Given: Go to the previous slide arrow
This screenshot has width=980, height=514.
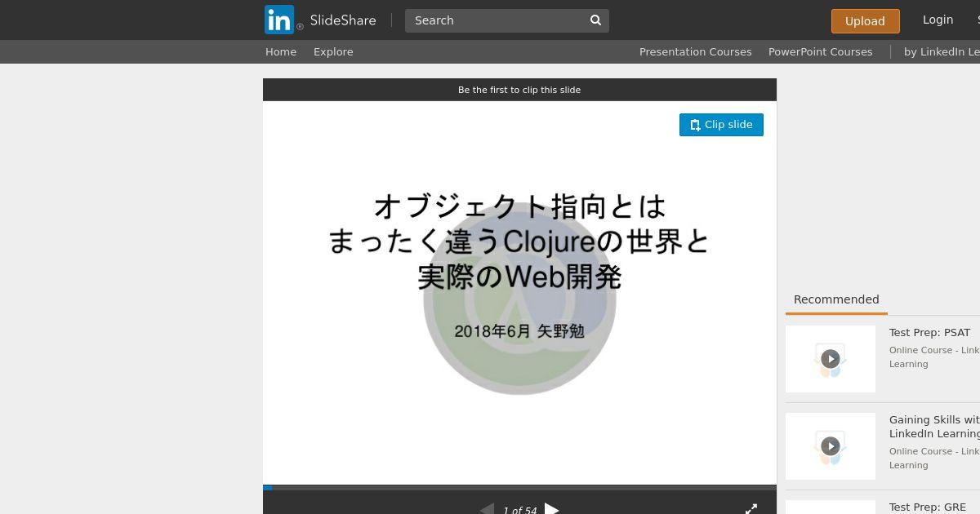Looking at the screenshot, I should (487, 510).
